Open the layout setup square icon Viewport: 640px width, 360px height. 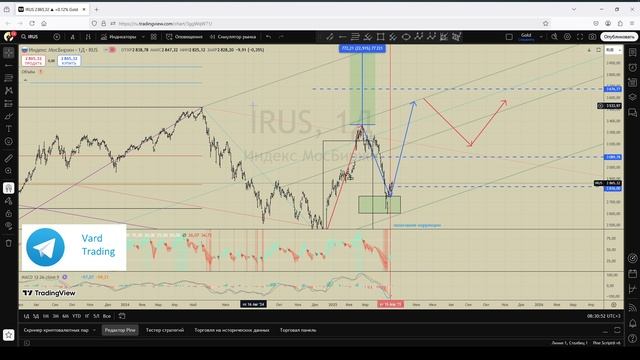509,37
